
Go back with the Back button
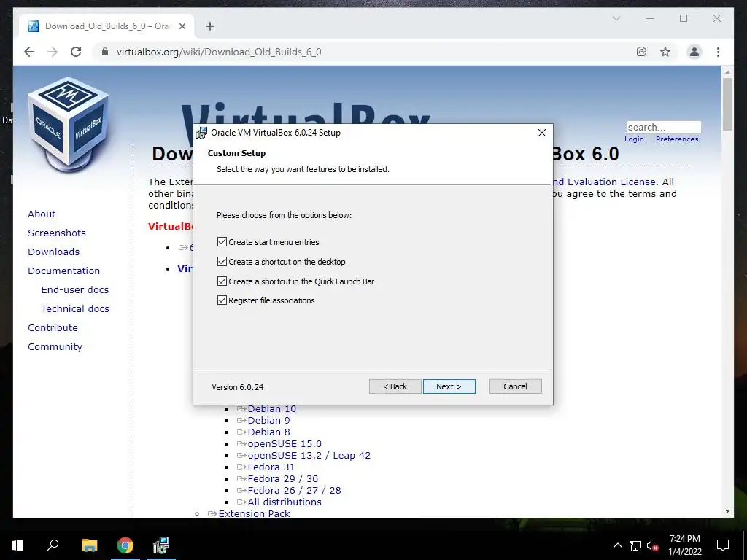coord(395,386)
